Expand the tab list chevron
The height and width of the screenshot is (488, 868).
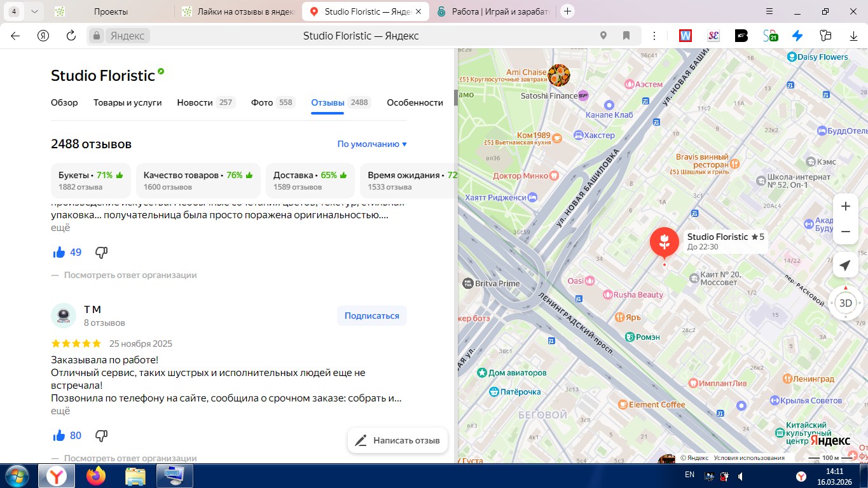click(34, 11)
